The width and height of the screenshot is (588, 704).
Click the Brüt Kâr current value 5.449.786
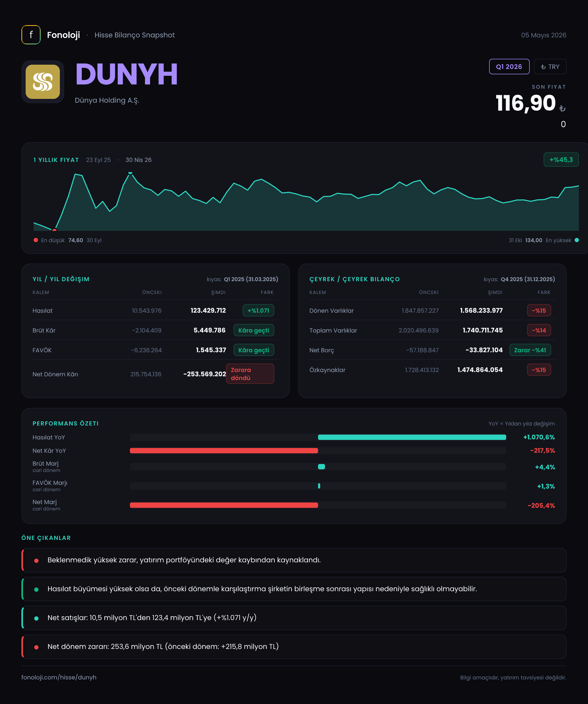click(210, 330)
